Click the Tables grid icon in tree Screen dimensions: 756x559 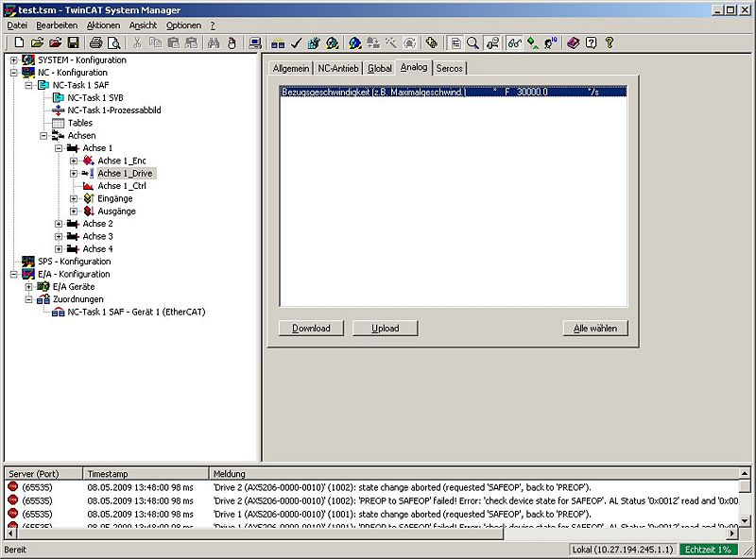pos(58,123)
